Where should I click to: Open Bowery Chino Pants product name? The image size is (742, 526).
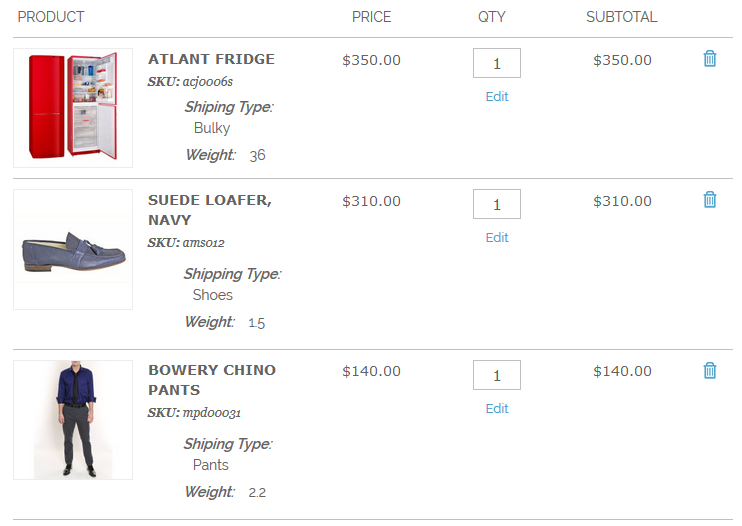(x=212, y=380)
